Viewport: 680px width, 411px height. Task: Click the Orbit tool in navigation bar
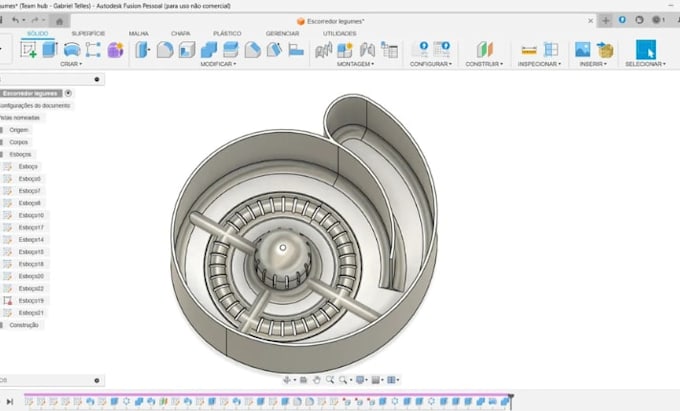(x=287, y=380)
